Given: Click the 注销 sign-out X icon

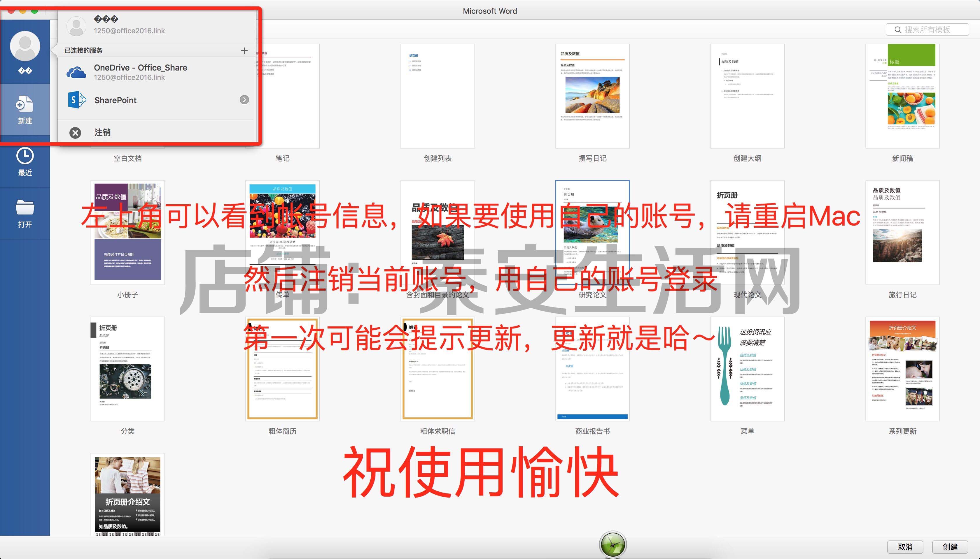Looking at the screenshot, I should point(75,133).
